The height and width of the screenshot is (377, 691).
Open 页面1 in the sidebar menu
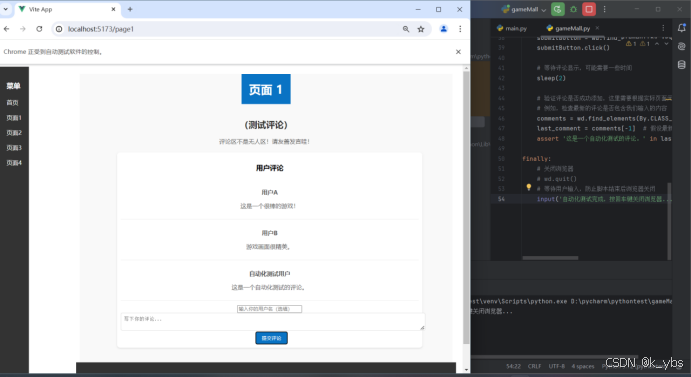coord(14,118)
